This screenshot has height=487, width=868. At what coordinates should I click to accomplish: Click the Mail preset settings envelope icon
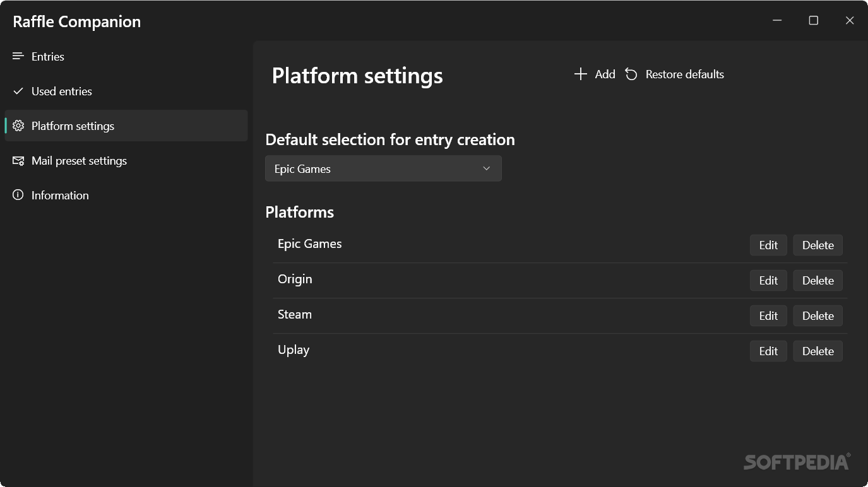click(18, 161)
